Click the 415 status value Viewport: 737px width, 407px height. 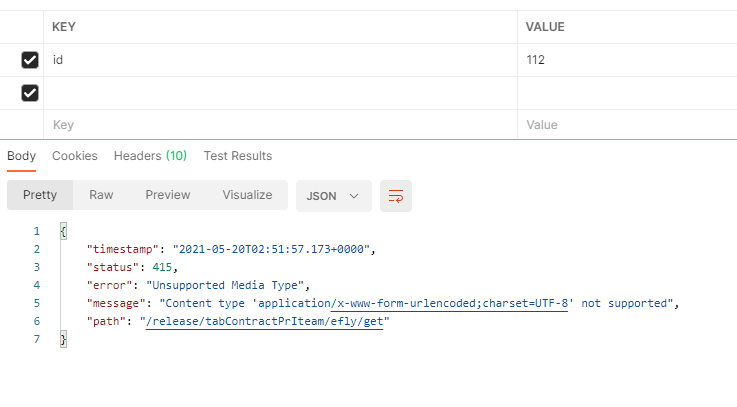pyautogui.click(x=162, y=267)
